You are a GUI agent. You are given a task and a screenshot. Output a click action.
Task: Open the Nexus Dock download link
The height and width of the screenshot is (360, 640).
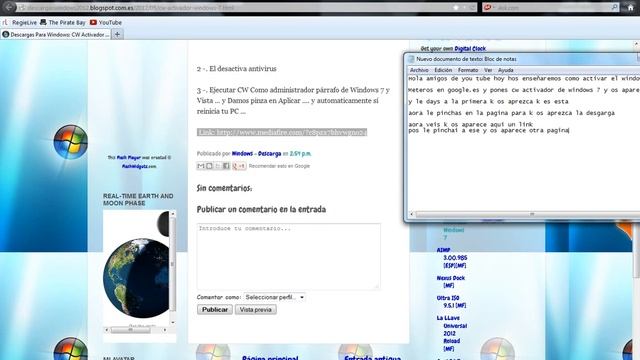[451, 282]
